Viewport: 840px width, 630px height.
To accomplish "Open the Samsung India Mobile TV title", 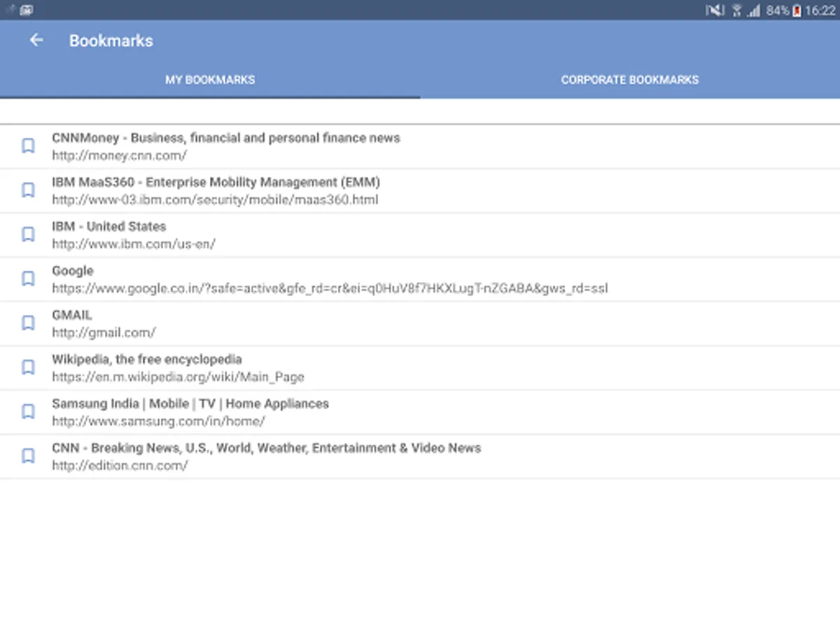I will [x=190, y=404].
